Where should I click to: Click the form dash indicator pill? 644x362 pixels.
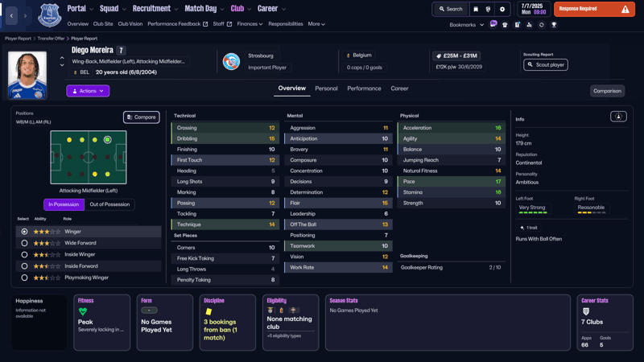click(x=149, y=311)
